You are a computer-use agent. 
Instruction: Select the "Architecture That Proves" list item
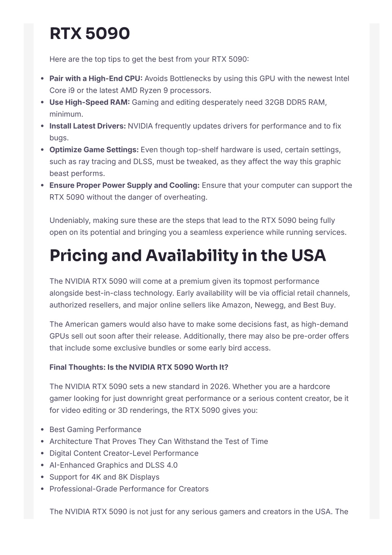coord(158,442)
